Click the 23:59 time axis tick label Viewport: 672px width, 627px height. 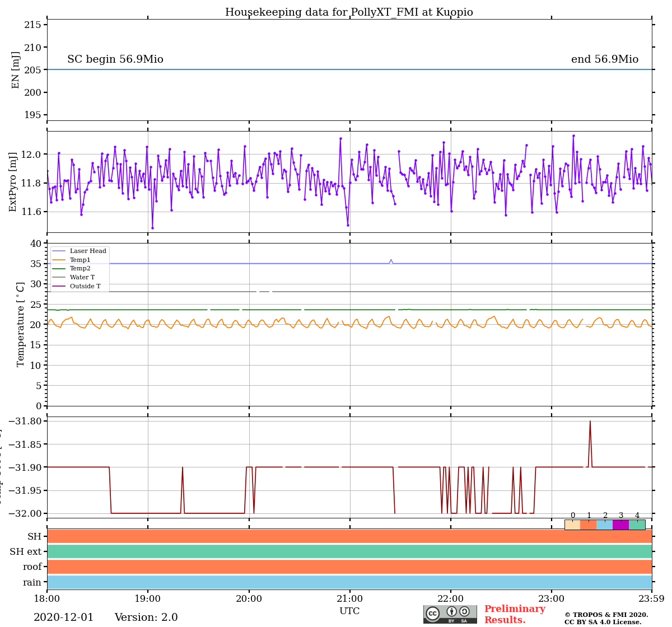click(x=652, y=598)
